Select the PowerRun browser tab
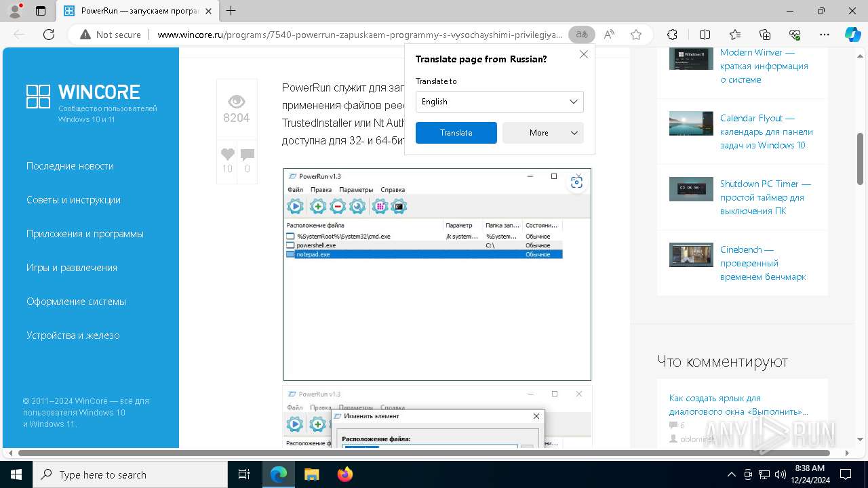Viewport: 868px width, 488px height. (x=138, y=11)
